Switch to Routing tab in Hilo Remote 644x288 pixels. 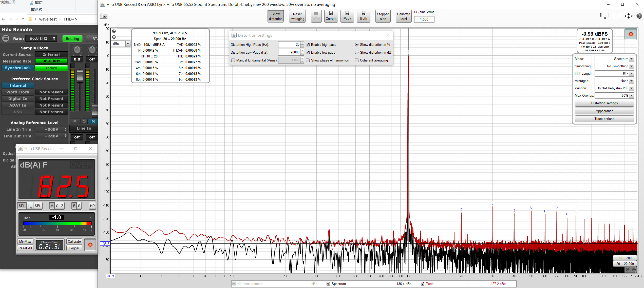point(72,39)
